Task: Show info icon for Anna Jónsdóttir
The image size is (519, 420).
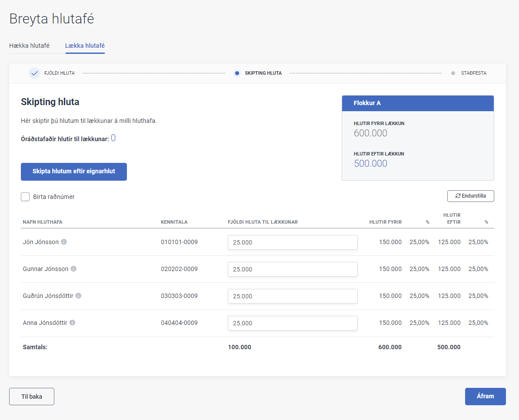Action: tap(72, 323)
